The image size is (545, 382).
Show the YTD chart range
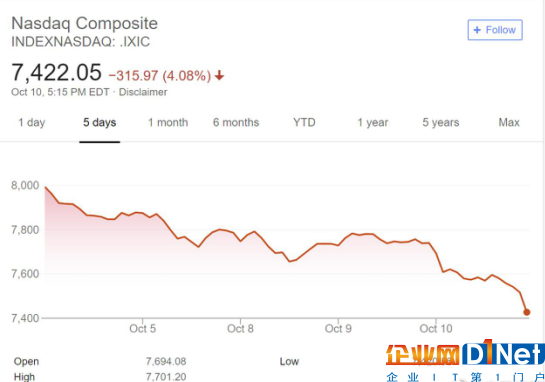pos(304,122)
